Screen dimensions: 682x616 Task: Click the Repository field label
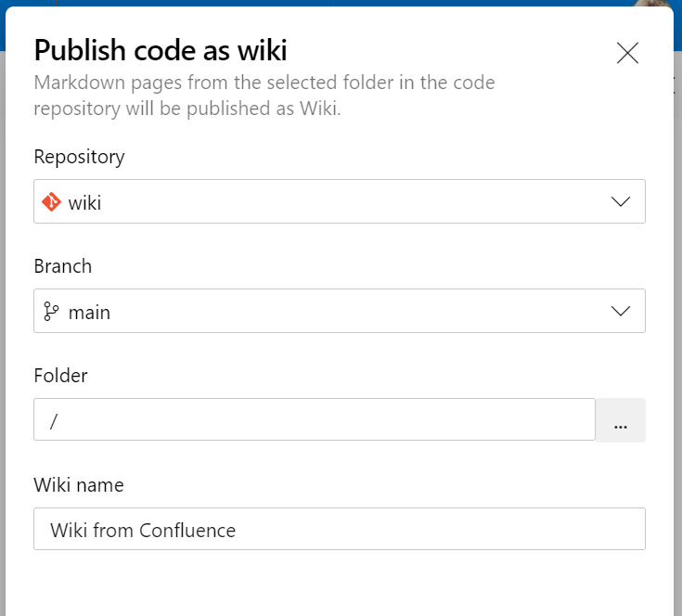tap(79, 157)
